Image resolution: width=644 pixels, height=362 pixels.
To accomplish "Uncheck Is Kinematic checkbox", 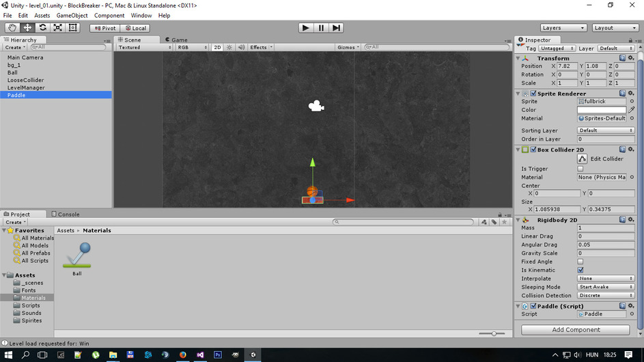I will tap(580, 270).
